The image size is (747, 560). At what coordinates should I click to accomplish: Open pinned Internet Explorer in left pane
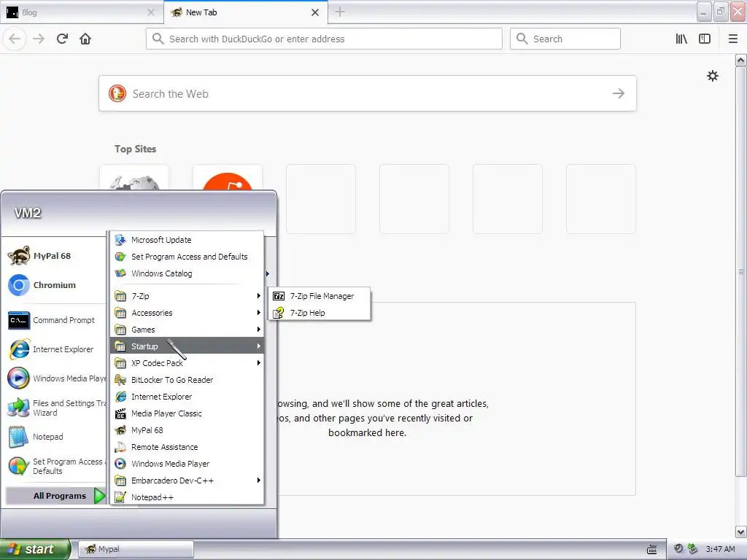(54, 349)
